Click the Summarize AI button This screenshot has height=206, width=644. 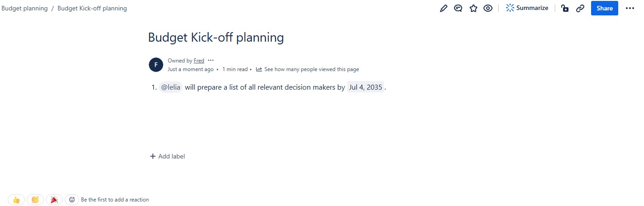point(527,8)
